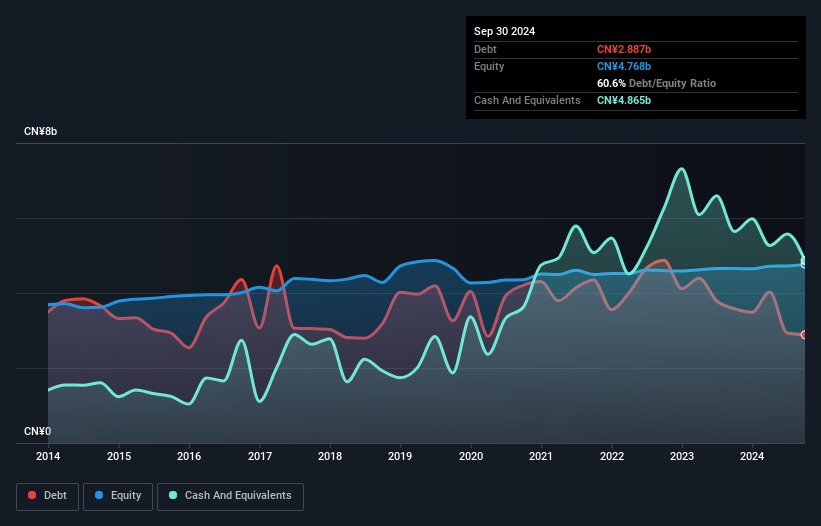Click the CN¥4.768b equity value
Viewport: 821px width, 526px height.
tap(624, 66)
